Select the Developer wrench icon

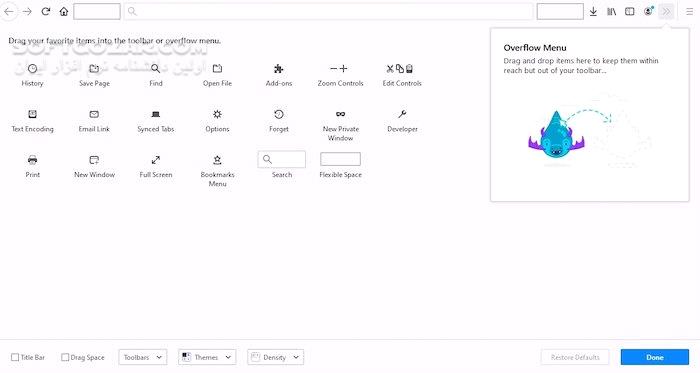pyautogui.click(x=402, y=114)
